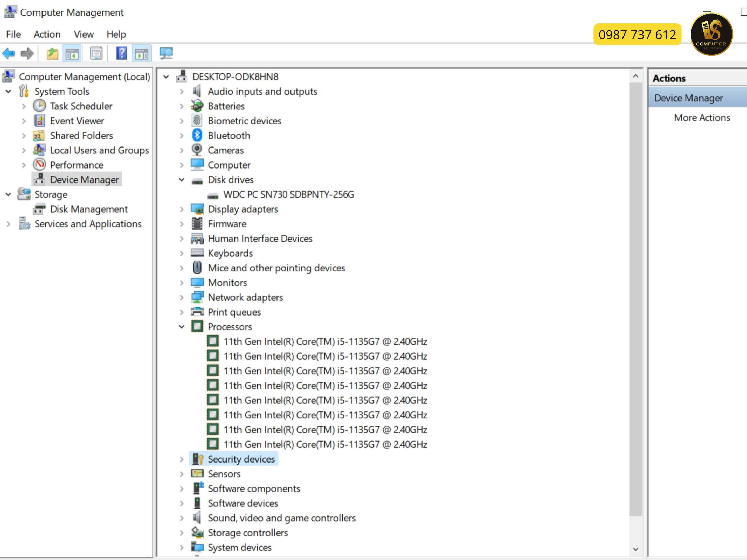Click the Back arrow toolbar icon
The image size is (747, 560).
pos(9,53)
